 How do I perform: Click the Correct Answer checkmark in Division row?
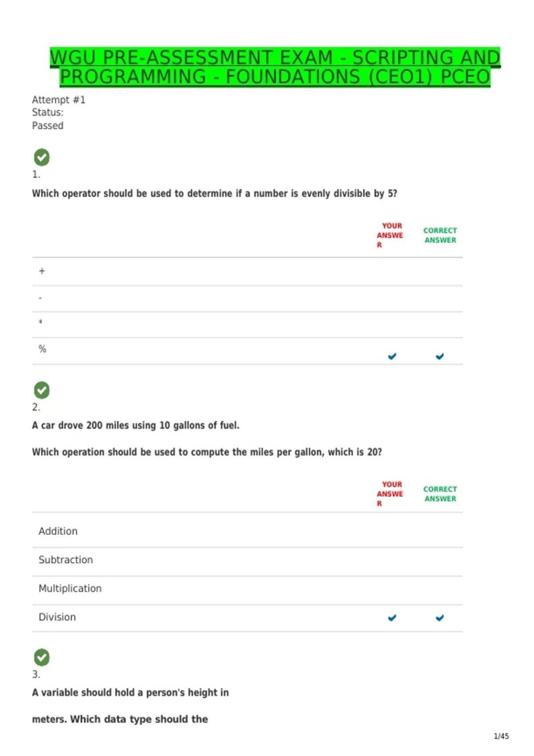click(440, 618)
